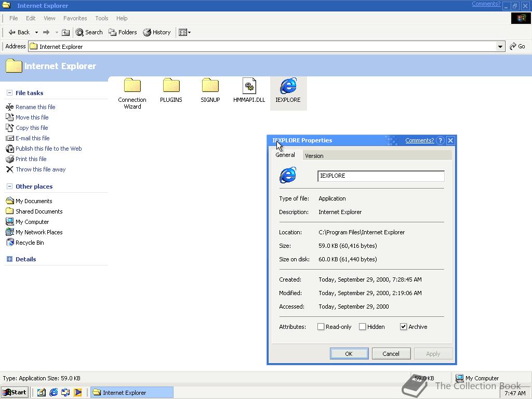Open the Tools menu
Viewport: 532px width, 399px height.
coord(101,18)
